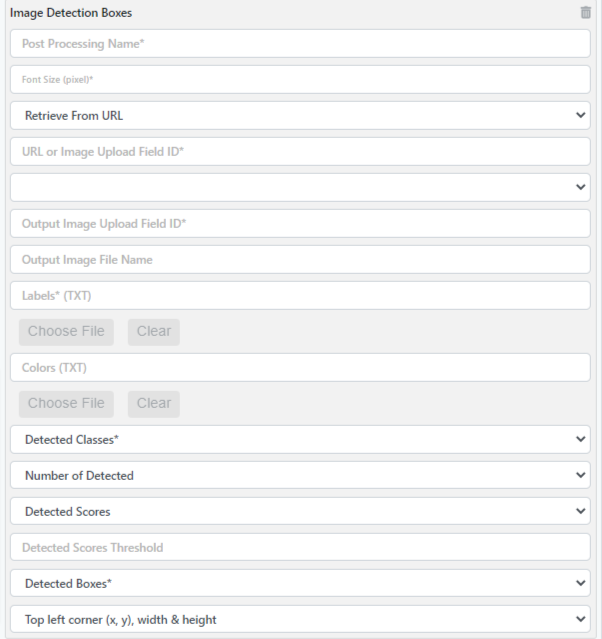
Task: Focus the Font Size (pixel) field
Action: (x=300, y=80)
